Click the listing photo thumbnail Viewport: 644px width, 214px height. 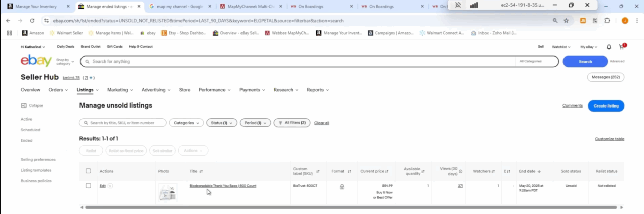pyautogui.click(x=168, y=193)
